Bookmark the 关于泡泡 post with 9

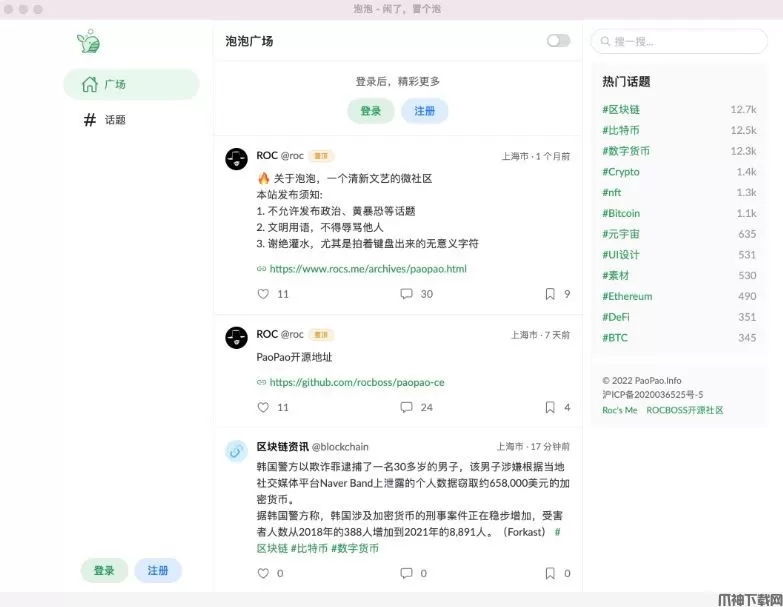(550, 294)
